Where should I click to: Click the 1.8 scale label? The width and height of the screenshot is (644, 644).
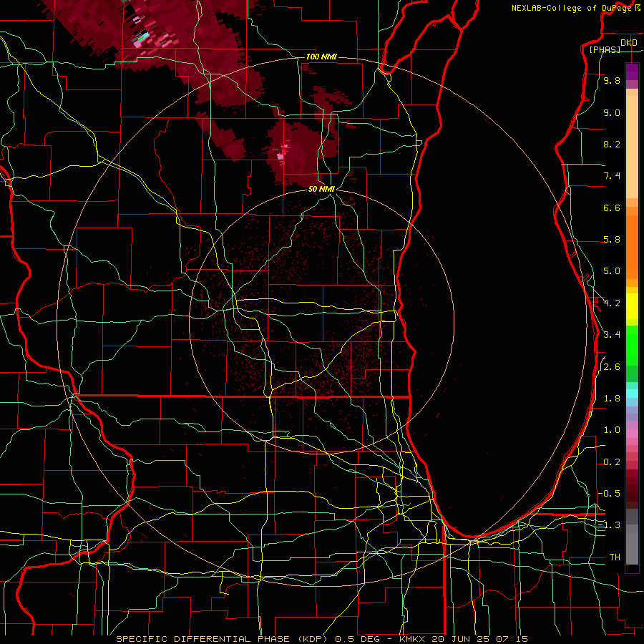tap(612, 399)
